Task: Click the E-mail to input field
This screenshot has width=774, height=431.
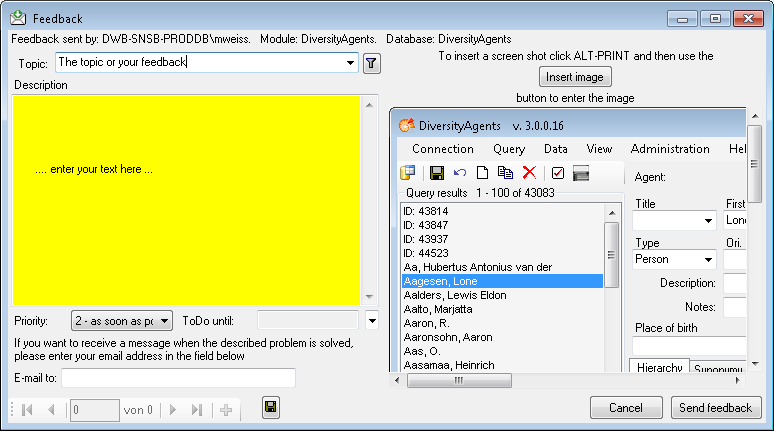Action: pos(178,378)
